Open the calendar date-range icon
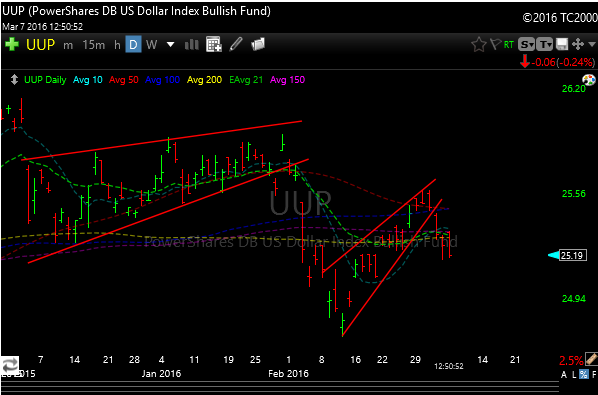 point(214,44)
